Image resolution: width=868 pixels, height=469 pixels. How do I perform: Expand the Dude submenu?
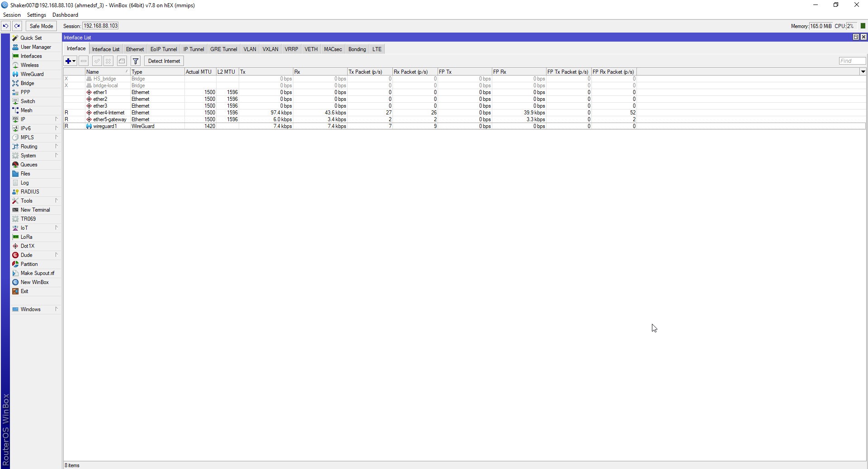(36, 255)
